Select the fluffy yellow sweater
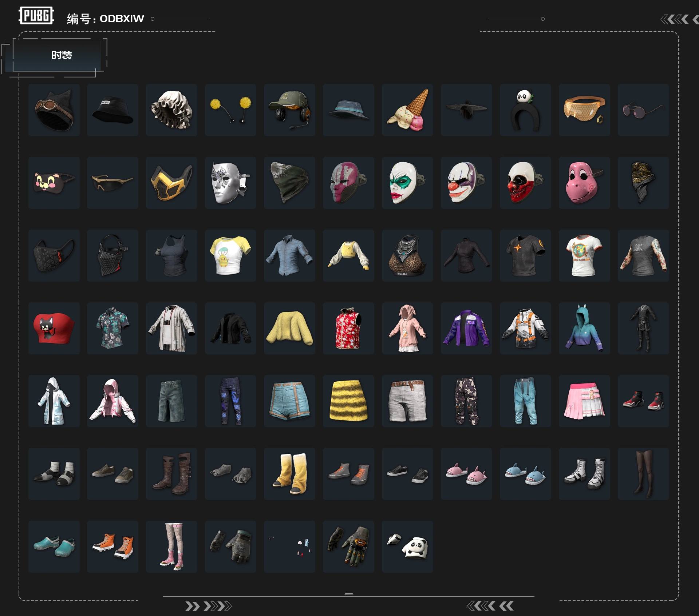This screenshot has height=616, width=699. pos(289,328)
